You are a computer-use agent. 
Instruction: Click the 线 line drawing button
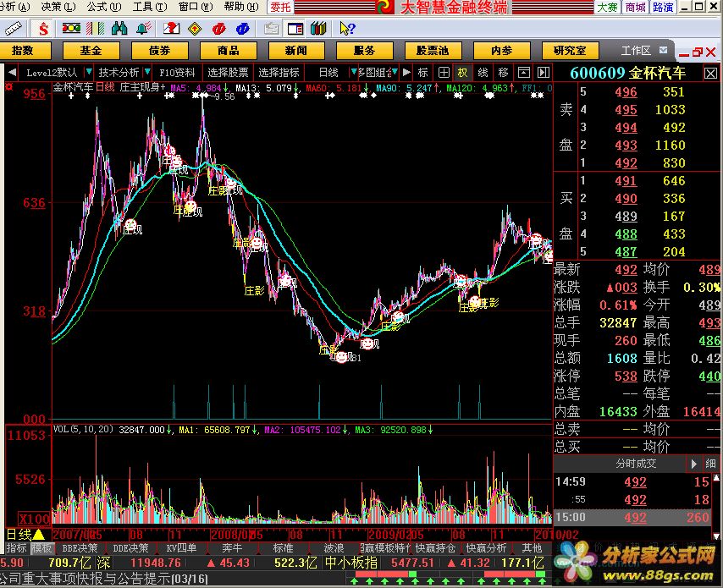[483, 73]
